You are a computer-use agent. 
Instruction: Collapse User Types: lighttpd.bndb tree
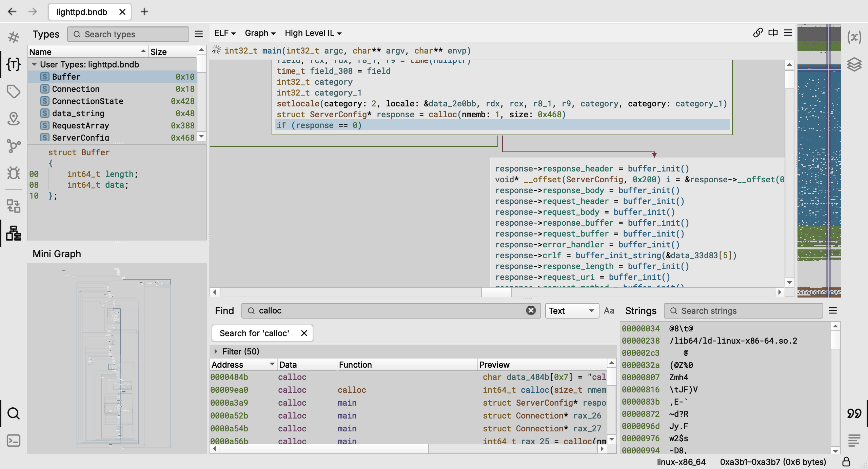point(34,64)
